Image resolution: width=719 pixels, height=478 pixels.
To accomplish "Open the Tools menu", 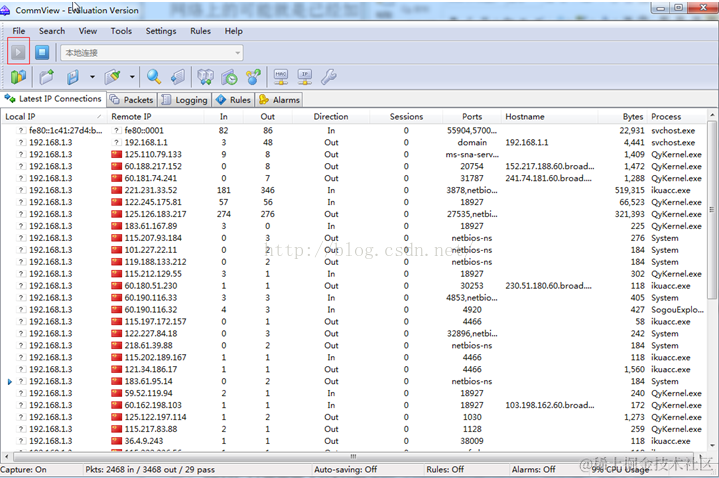I will click(x=121, y=31).
